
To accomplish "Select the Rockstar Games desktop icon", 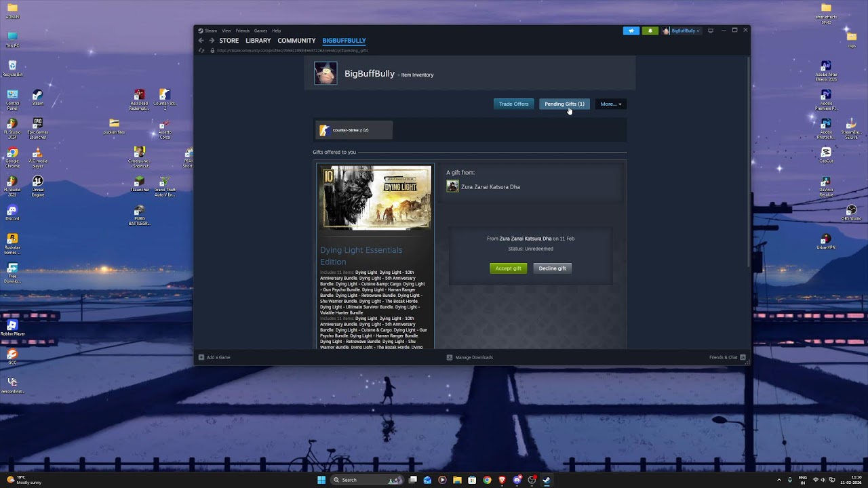I will [x=12, y=244].
